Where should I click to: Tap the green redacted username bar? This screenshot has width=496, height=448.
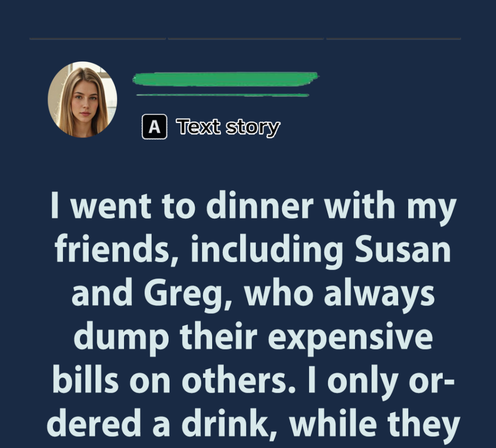[225, 79]
